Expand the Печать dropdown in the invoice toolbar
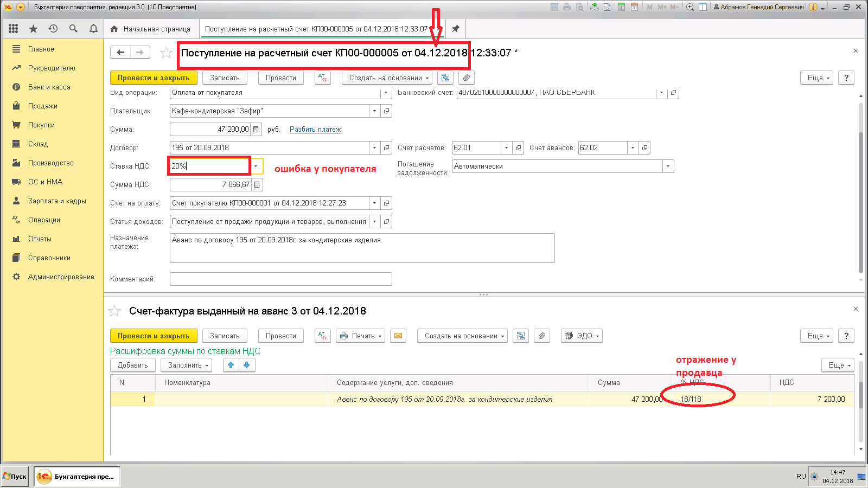868x488 pixels. (360, 336)
